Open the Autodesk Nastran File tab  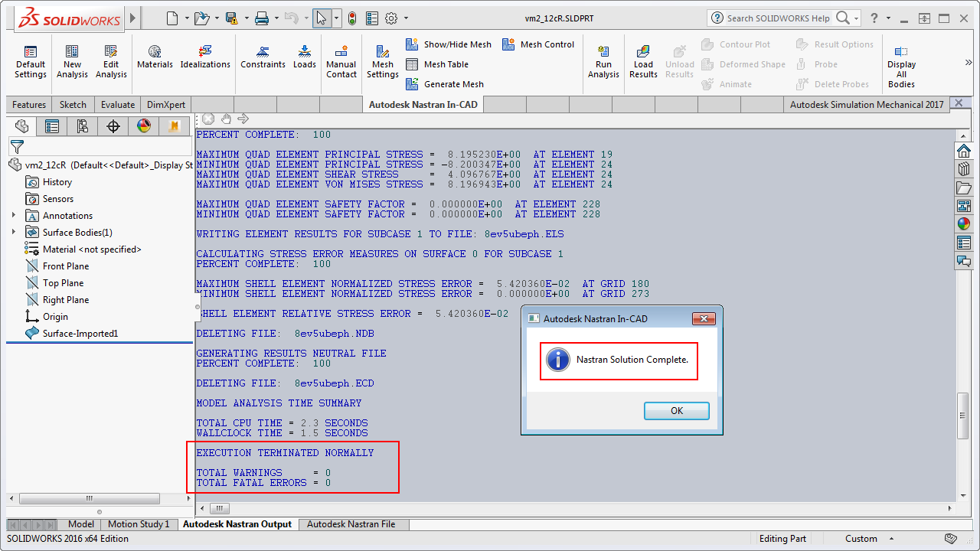pos(351,524)
